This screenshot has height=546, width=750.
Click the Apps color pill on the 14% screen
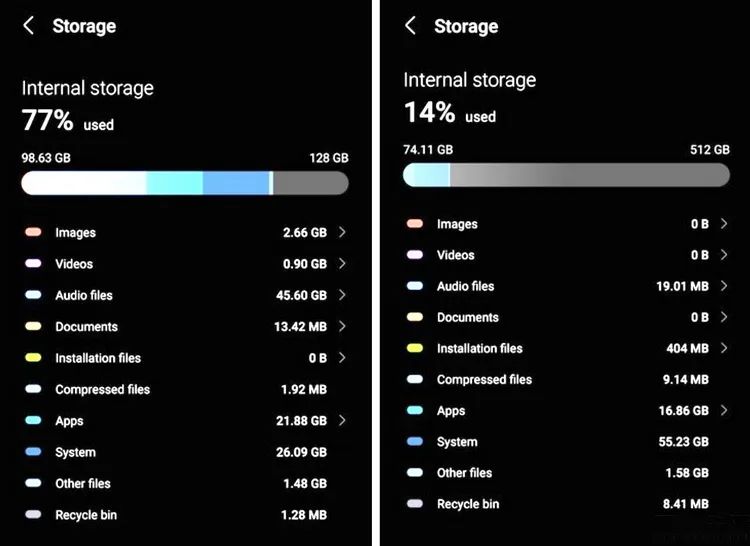pyautogui.click(x=415, y=411)
